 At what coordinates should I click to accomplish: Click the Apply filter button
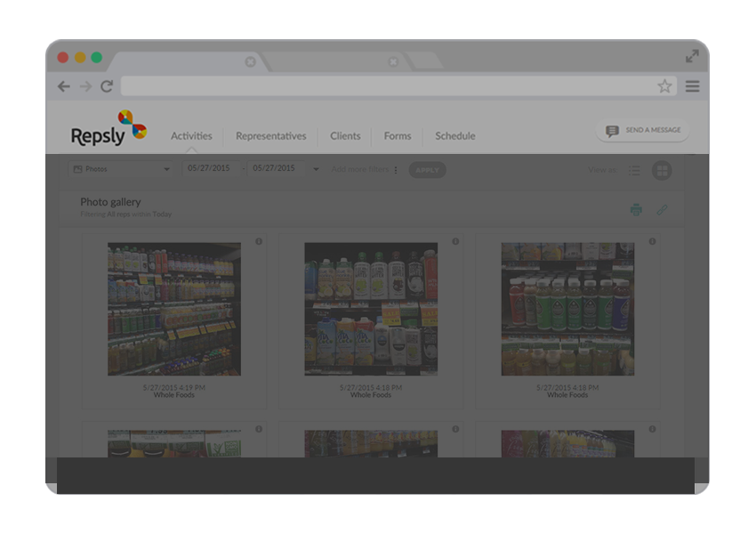tap(427, 170)
